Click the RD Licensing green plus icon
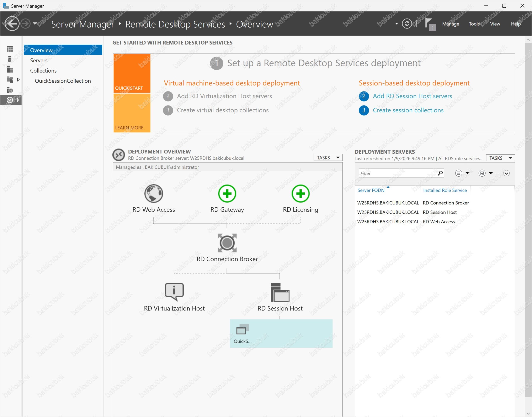 [300, 194]
